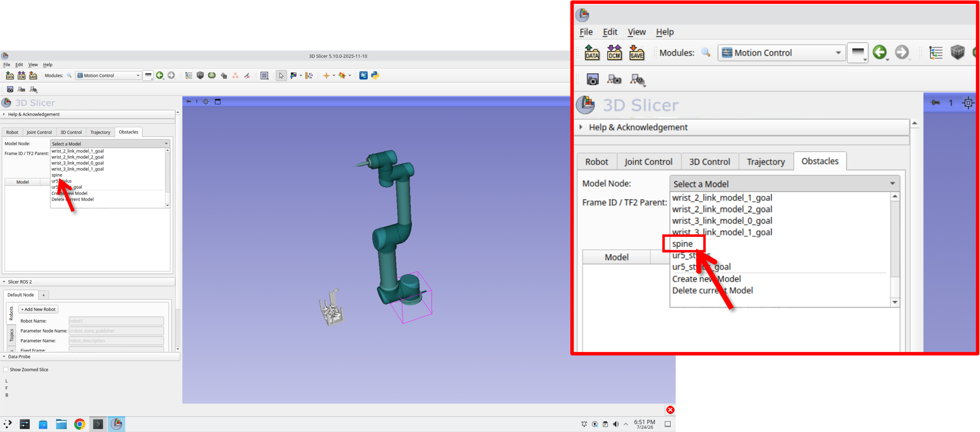Open the window/level mode dropdown arrow
The width and height of the screenshot is (980, 432).
(300, 75)
